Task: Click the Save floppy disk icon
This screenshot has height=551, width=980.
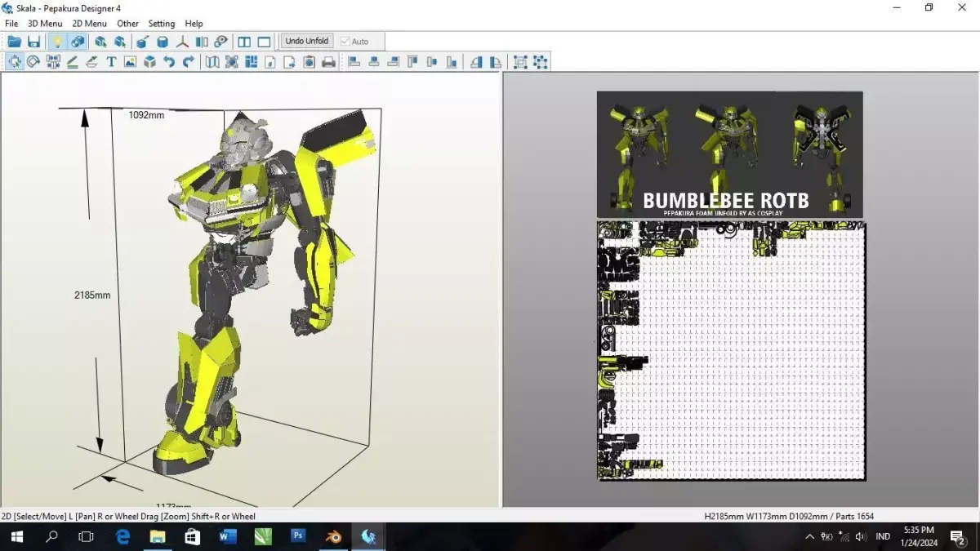Action: (33, 41)
